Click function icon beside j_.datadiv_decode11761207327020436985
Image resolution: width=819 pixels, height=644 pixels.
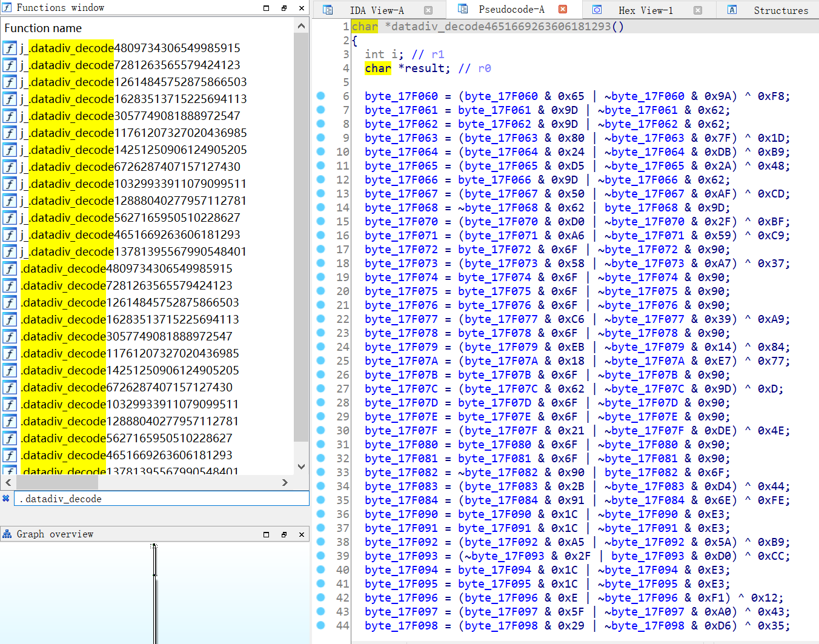click(x=10, y=133)
